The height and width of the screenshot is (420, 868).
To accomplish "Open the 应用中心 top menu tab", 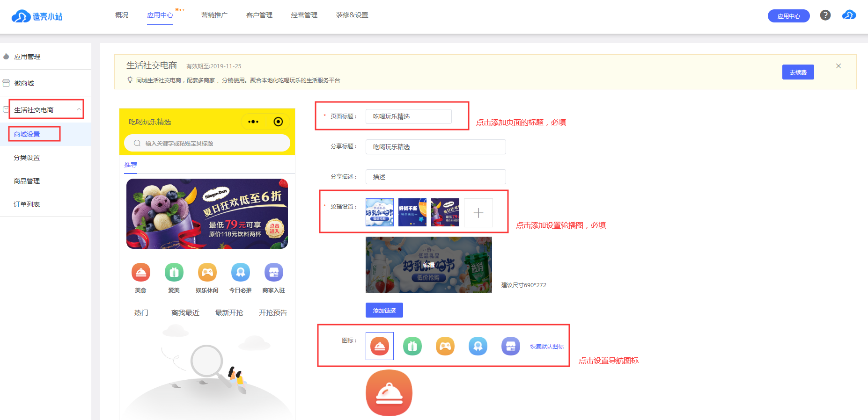I will point(160,15).
